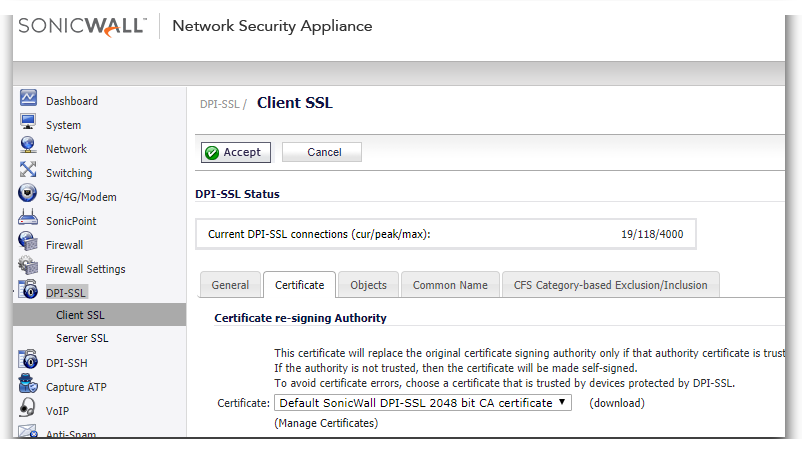This screenshot has width=802, height=454.
Task: Switch to the Objects tab
Action: tap(368, 285)
